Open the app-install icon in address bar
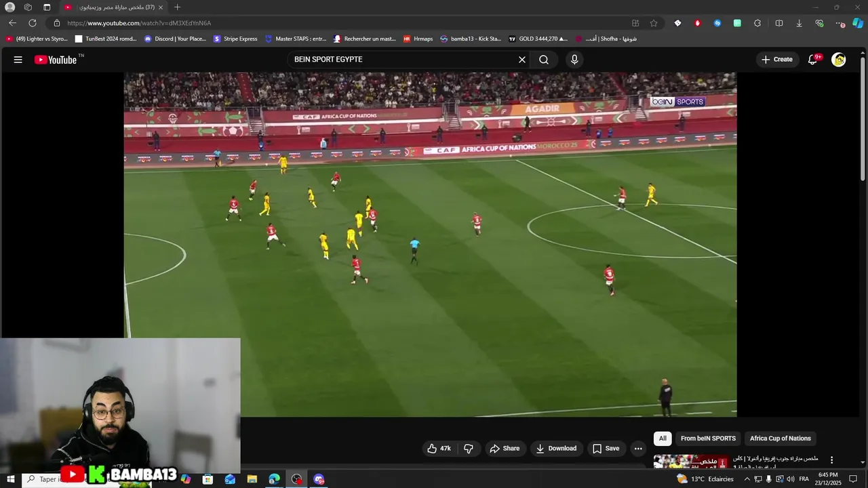Viewport: 868px width, 488px height. pos(635,23)
